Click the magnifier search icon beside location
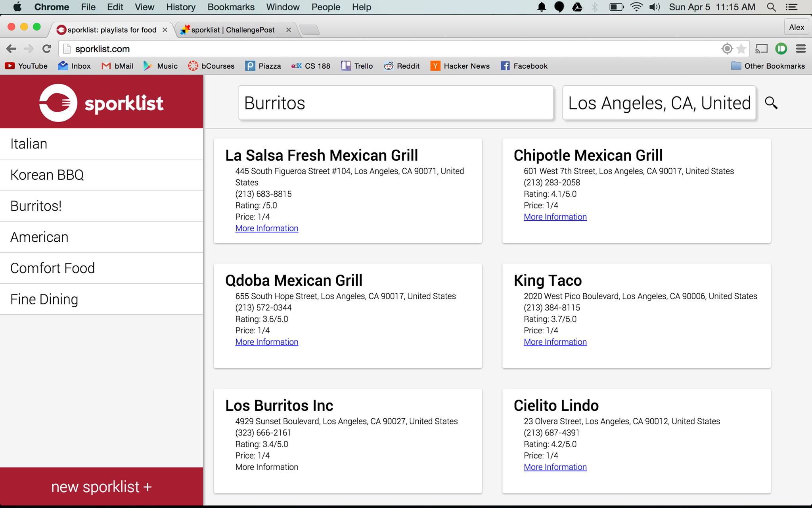Screen dimensions: 812x508 tap(771, 103)
